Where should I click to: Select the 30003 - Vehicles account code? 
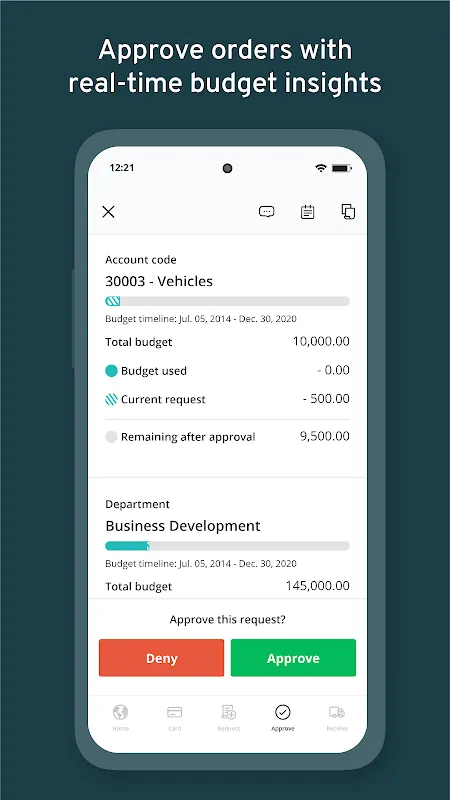(159, 281)
